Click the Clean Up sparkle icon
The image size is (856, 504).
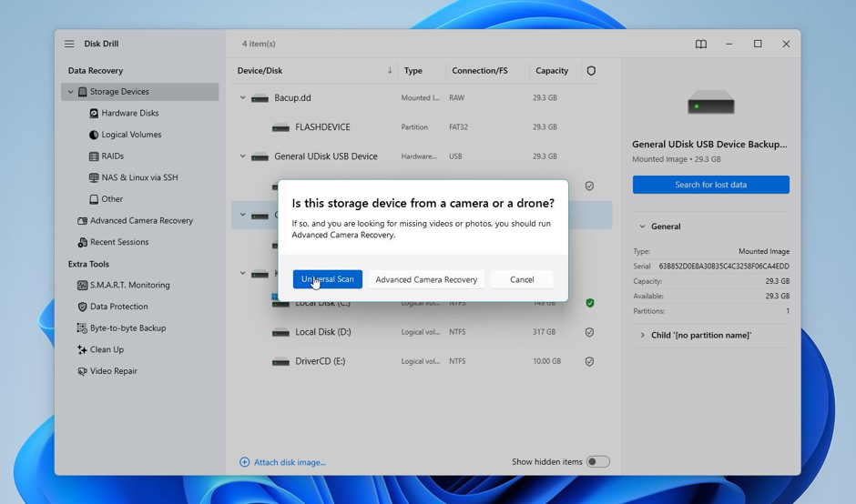pyautogui.click(x=82, y=349)
